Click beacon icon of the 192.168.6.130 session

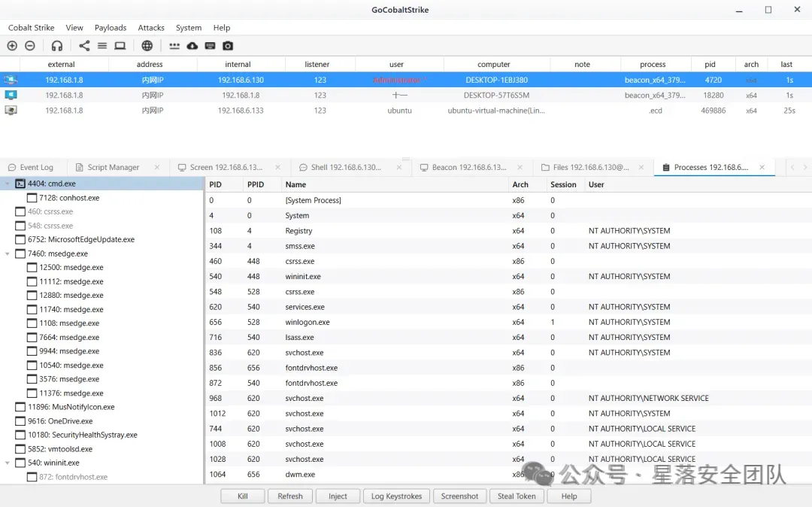(11, 80)
